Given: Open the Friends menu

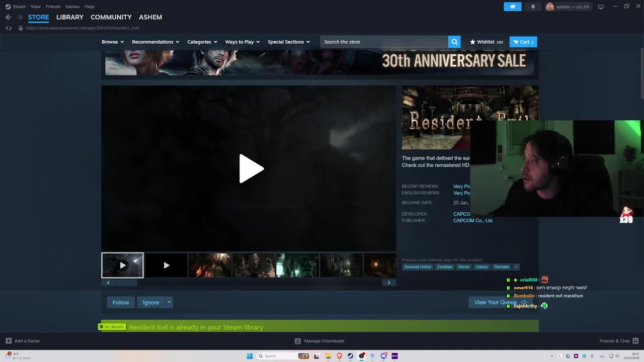Looking at the screenshot, I should (53, 7).
